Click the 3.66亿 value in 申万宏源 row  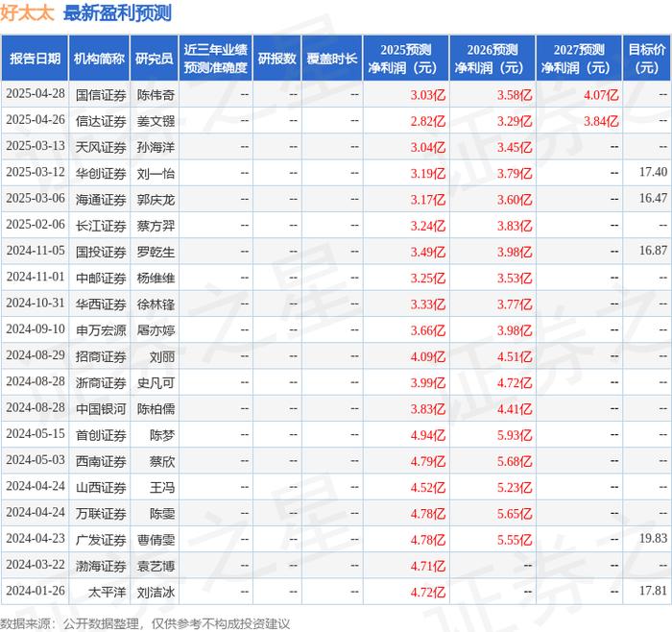428,330
